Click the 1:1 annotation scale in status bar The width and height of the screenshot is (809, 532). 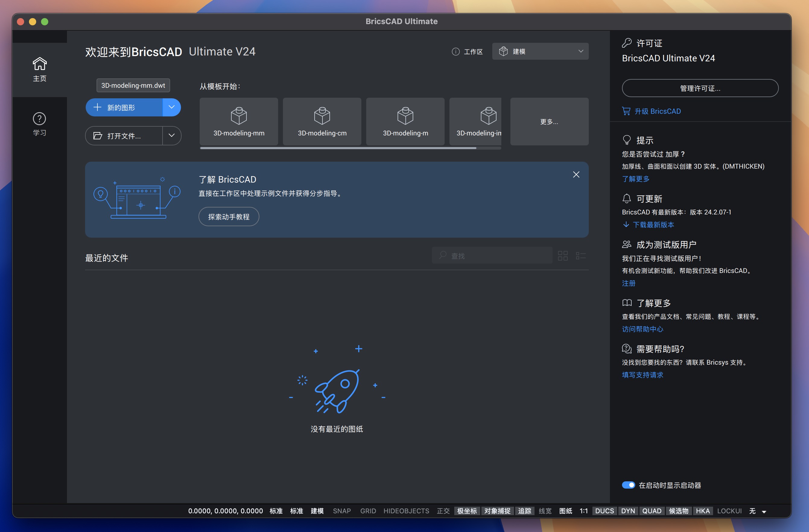coord(584,511)
